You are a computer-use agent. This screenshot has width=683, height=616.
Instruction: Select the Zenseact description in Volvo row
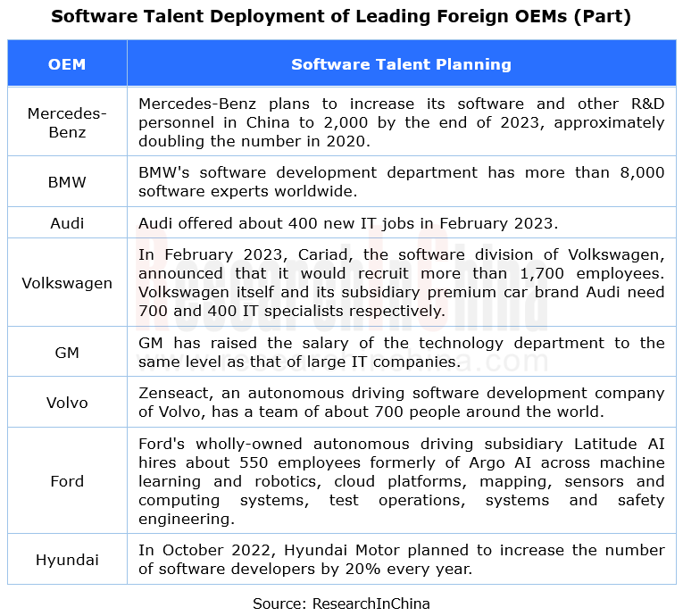point(401,402)
